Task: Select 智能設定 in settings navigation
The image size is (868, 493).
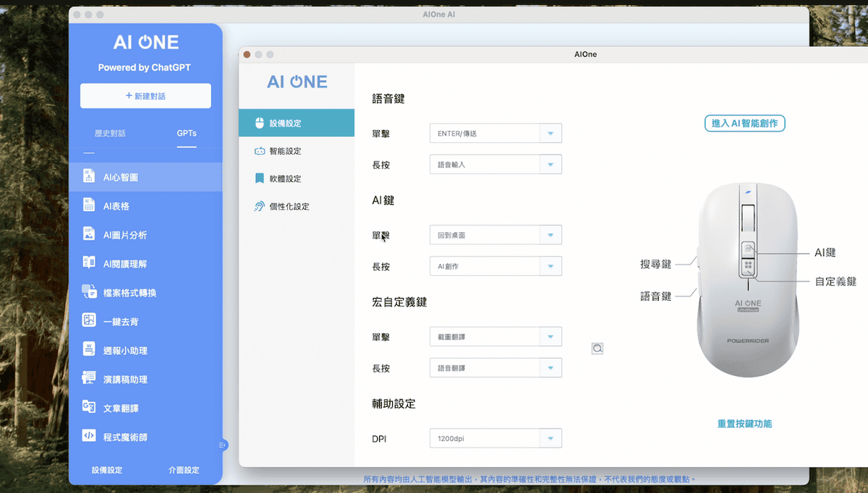Action: coord(297,151)
